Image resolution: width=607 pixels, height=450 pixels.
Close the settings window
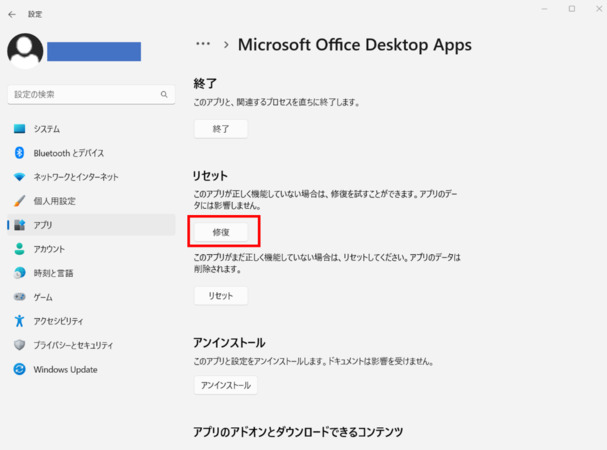pos(599,9)
